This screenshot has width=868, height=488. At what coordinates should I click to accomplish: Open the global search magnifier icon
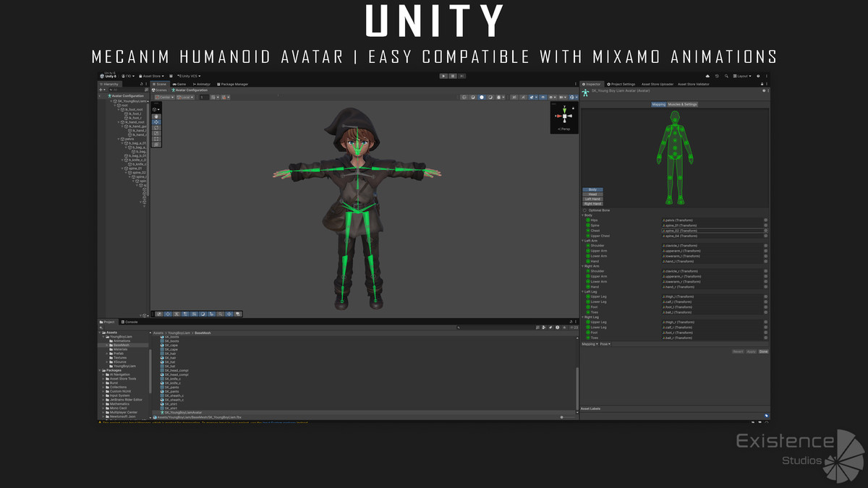pos(726,76)
